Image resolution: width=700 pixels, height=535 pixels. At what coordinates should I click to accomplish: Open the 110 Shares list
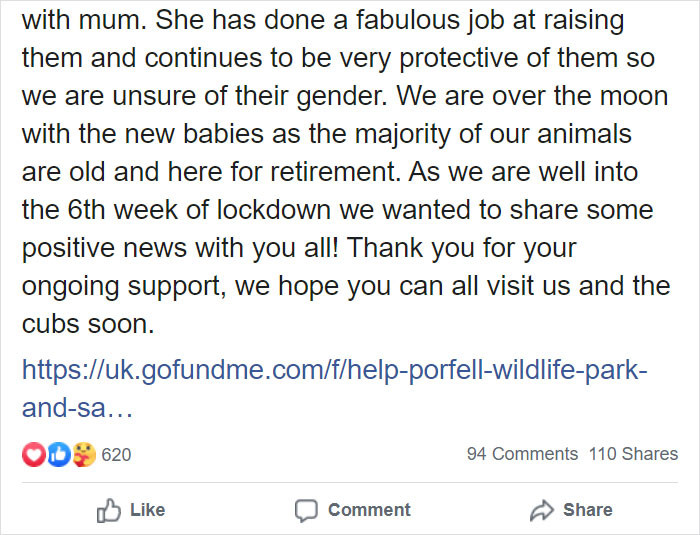tap(633, 454)
